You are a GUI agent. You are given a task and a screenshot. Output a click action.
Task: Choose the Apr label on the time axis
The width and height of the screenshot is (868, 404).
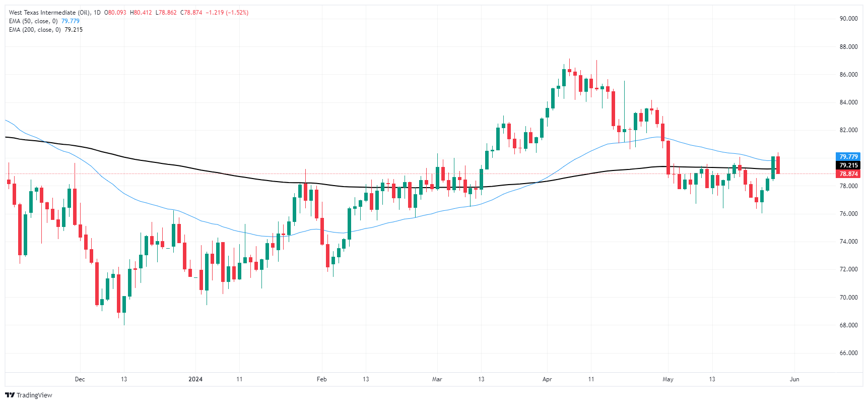pos(547,379)
